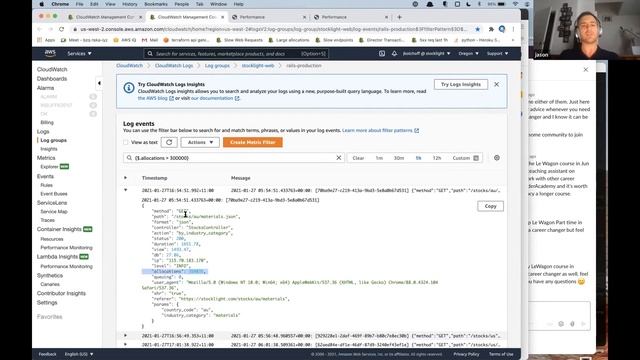This screenshot has height=360, width=640.
Task: Open Dashboards in the sidebar
Action: coord(52,79)
